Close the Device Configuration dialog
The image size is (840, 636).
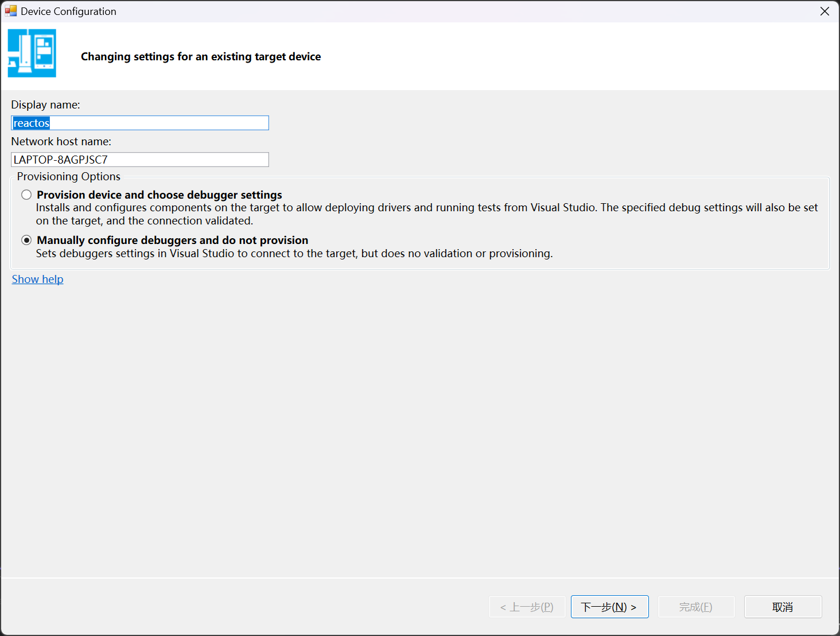tap(825, 11)
